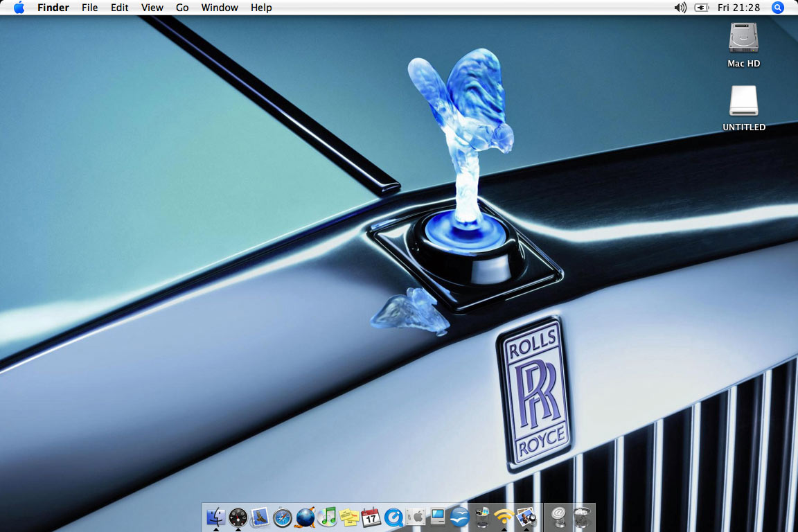The width and height of the screenshot is (798, 532).
Task: Open Spotlight search in menu bar
Action: [778, 8]
